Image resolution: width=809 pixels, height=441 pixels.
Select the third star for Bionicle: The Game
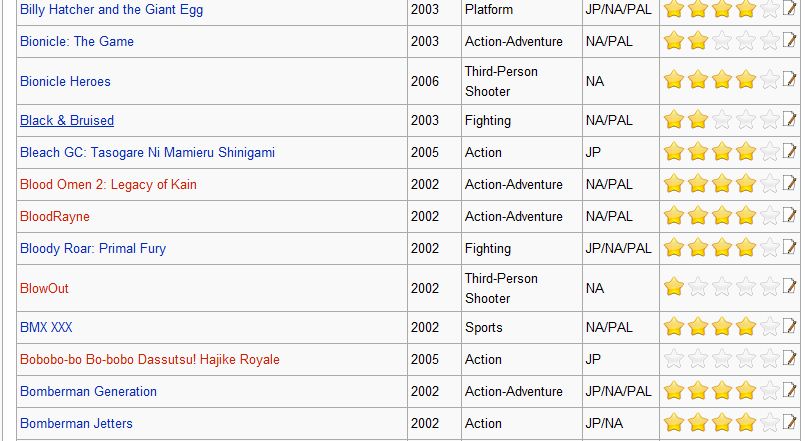tap(722, 41)
